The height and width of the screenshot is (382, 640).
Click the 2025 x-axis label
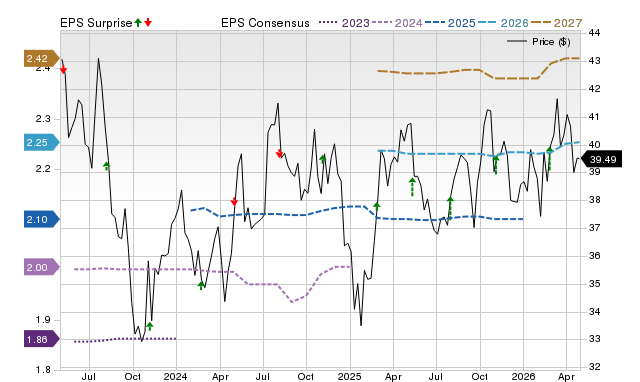click(349, 376)
